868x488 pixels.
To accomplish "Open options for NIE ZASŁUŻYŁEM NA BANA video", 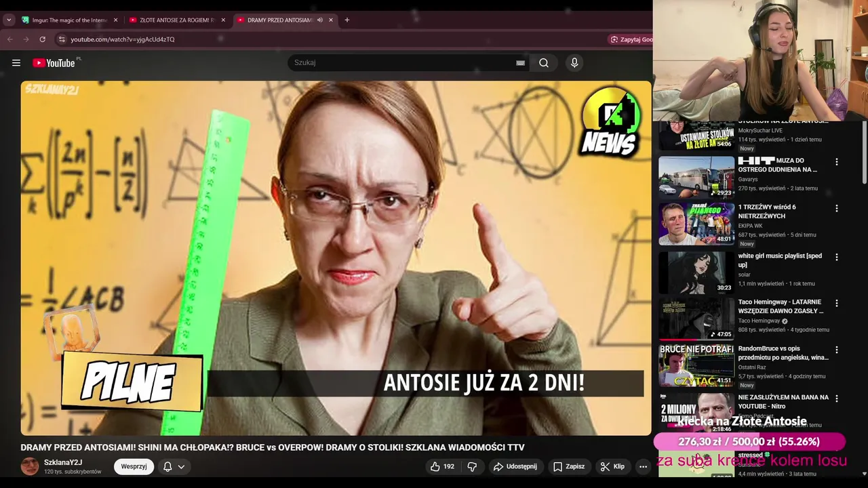I will tap(836, 399).
